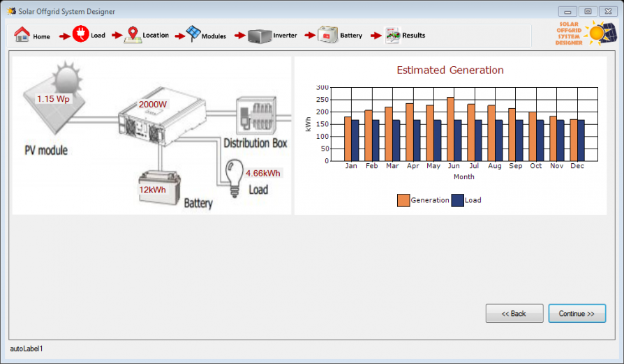Maximize the application window

pyautogui.click(x=588, y=12)
